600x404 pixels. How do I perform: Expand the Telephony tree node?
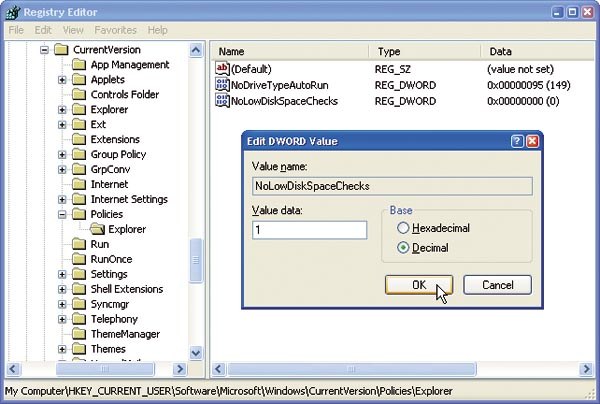click(62, 319)
